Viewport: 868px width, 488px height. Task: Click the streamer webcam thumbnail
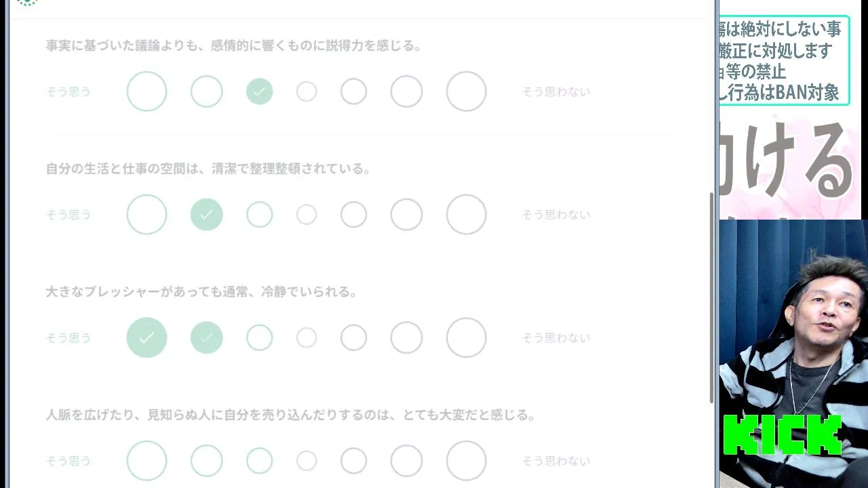[793, 319]
